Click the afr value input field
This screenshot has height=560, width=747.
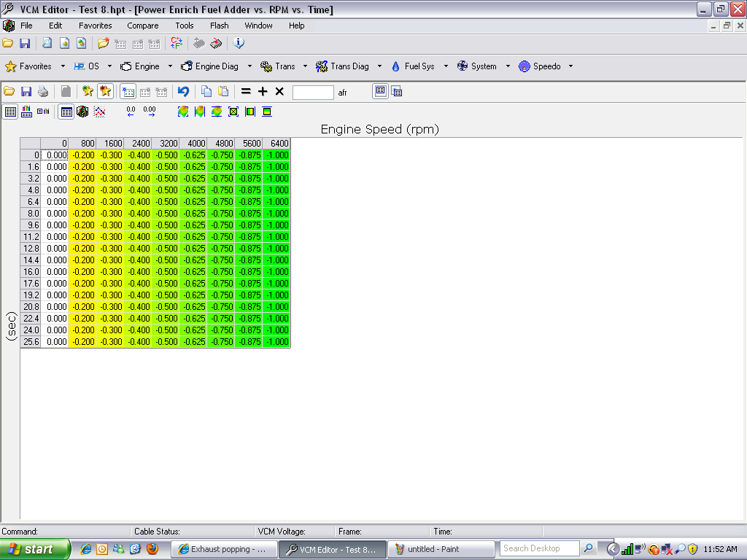coord(313,93)
